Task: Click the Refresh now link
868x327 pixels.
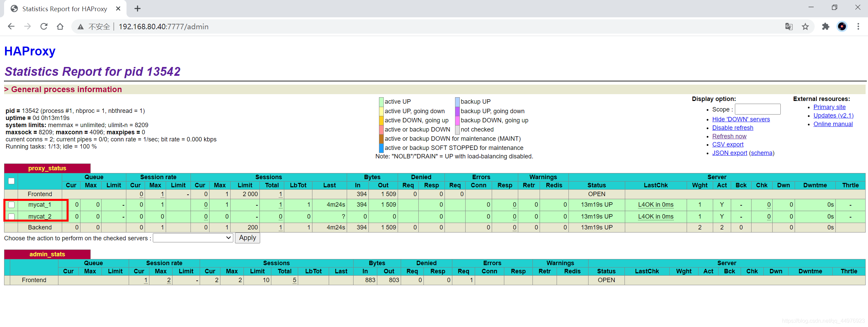Action: click(x=729, y=136)
